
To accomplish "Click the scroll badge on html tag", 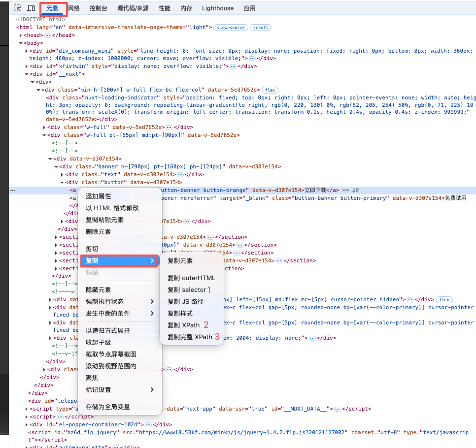I will click(261, 28).
